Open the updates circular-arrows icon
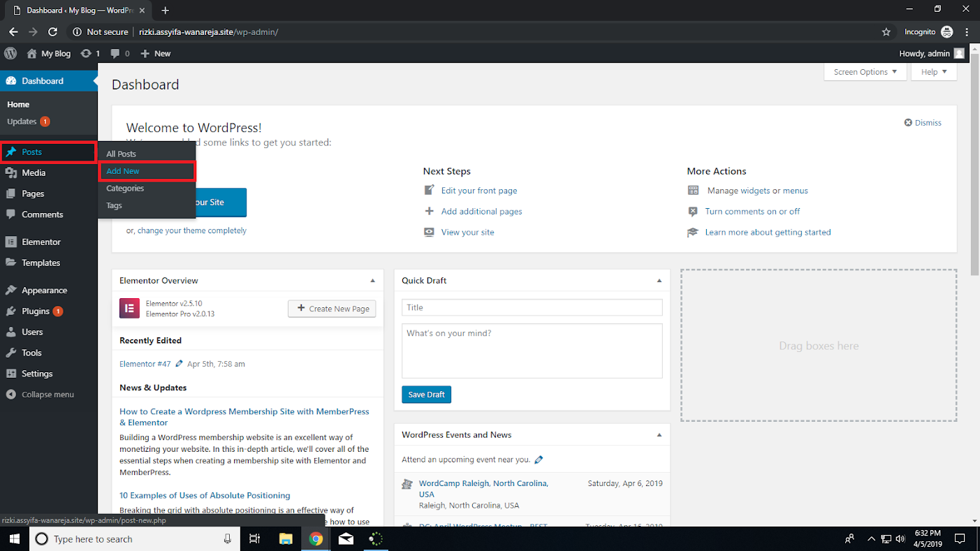Image resolution: width=980 pixels, height=551 pixels. click(86, 53)
